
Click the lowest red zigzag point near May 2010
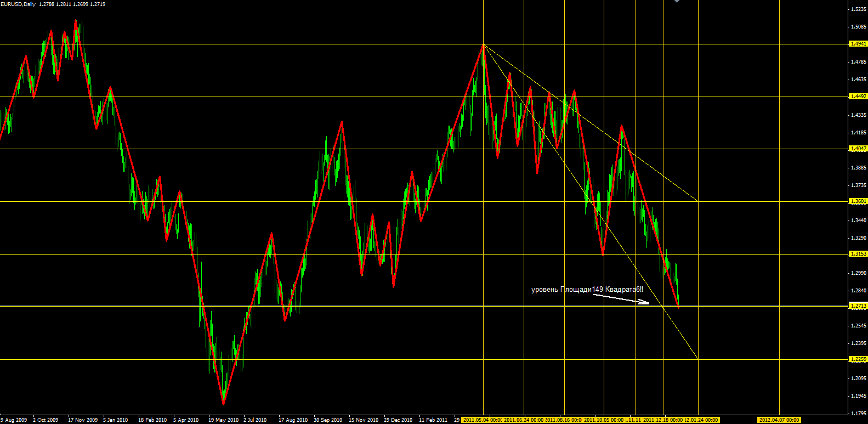tap(223, 404)
